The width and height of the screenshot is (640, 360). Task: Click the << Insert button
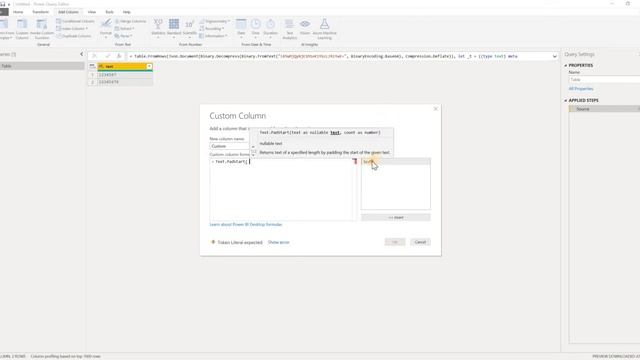click(396, 218)
